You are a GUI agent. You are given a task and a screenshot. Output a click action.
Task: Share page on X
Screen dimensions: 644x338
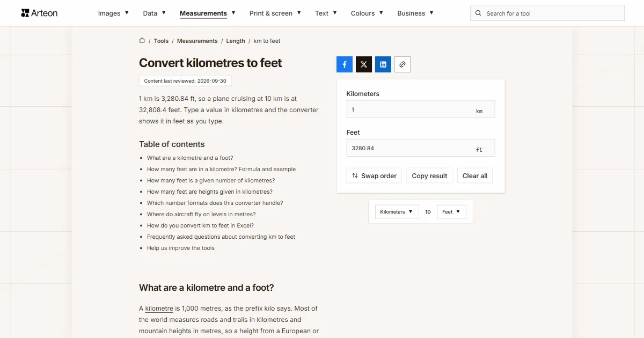(x=364, y=64)
